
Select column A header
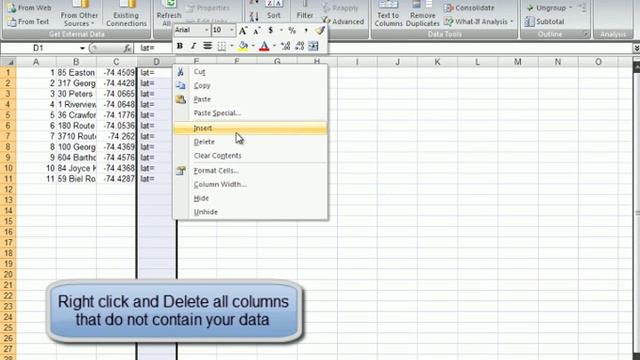36,62
